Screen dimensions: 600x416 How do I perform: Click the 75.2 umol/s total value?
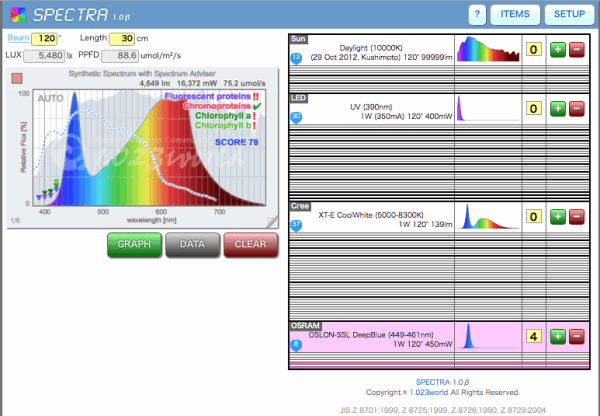(x=244, y=83)
